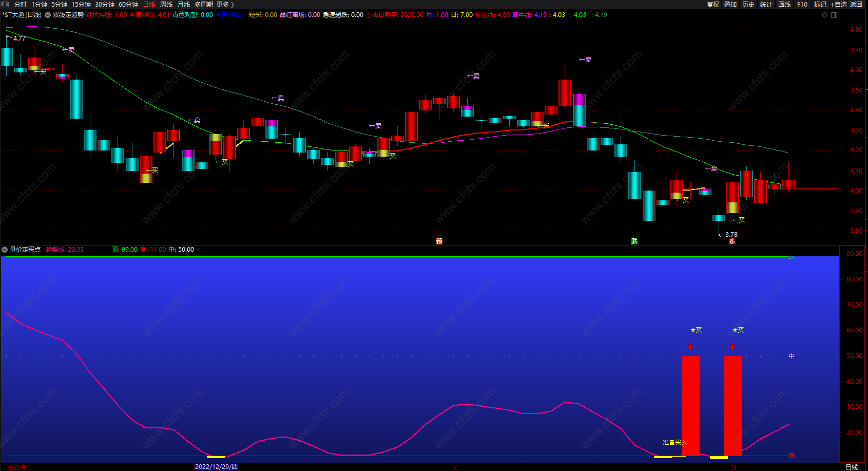
Task: Open the 历史 history button
Action: coord(748,5)
